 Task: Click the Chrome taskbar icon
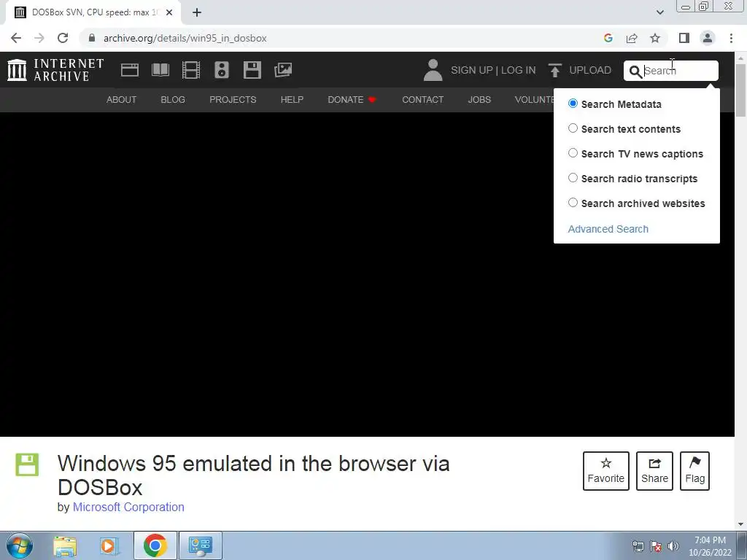(x=155, y=545)
